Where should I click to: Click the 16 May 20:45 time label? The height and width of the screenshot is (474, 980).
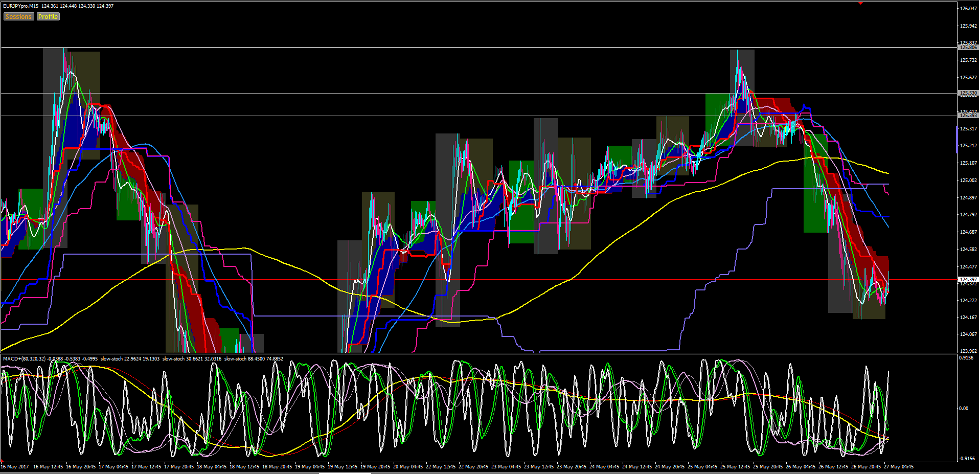pyautogui.click(x=81, y=467)
